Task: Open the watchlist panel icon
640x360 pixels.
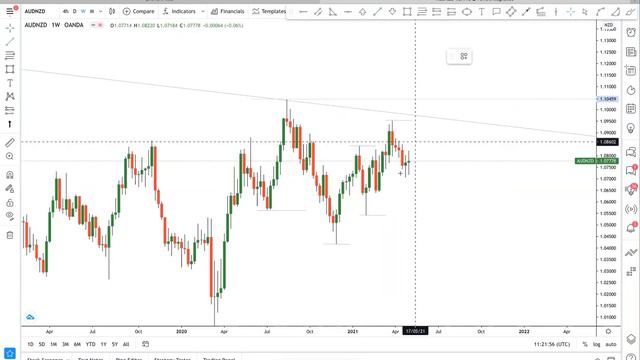Action: (x=631, y=51)
